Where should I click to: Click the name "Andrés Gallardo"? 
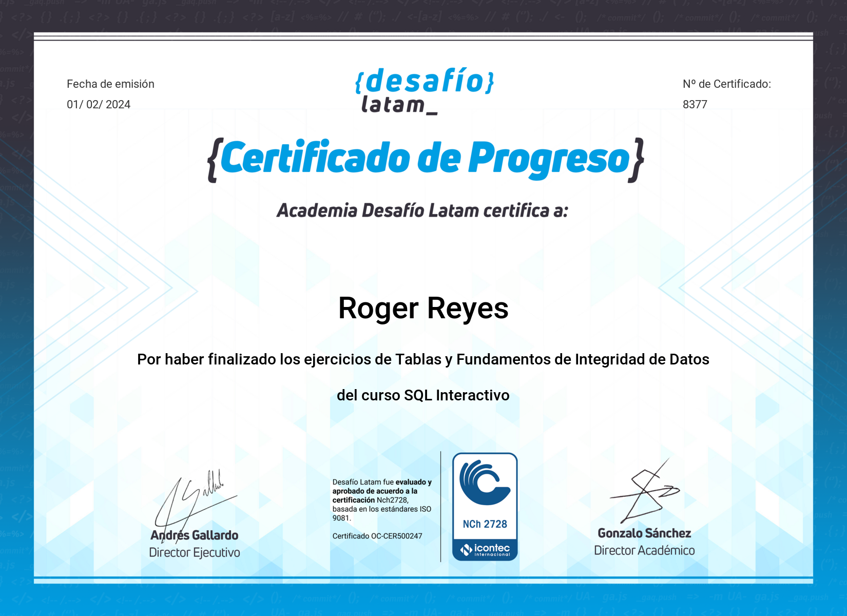coord(195,535)
